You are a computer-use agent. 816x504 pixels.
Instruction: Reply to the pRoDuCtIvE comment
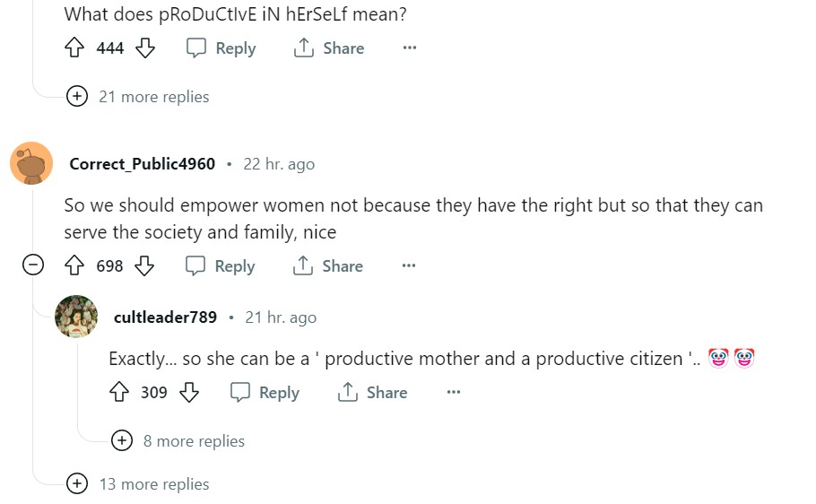[221, 48]
